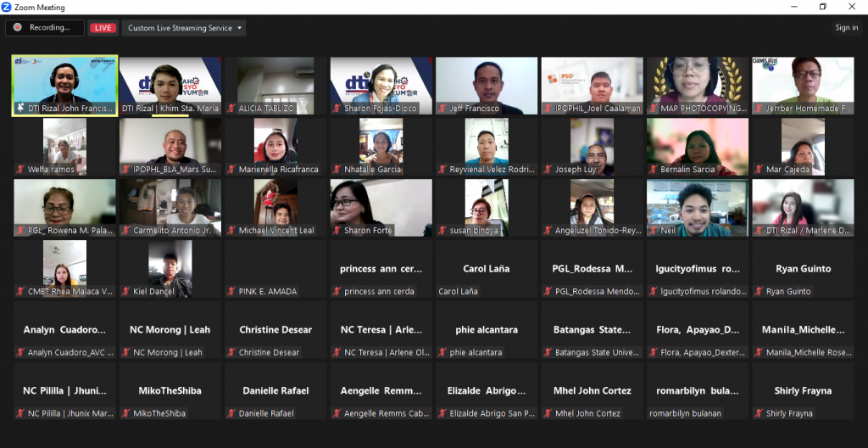The width and height of the screenshot is (868, 448).
Task: Click muted mic icon next to Ryan Guinto
Action: click(x=759, y=292)
